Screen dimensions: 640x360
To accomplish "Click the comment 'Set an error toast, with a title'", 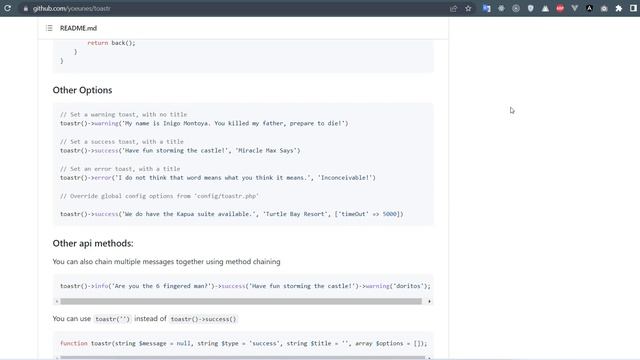I will 120,169.
